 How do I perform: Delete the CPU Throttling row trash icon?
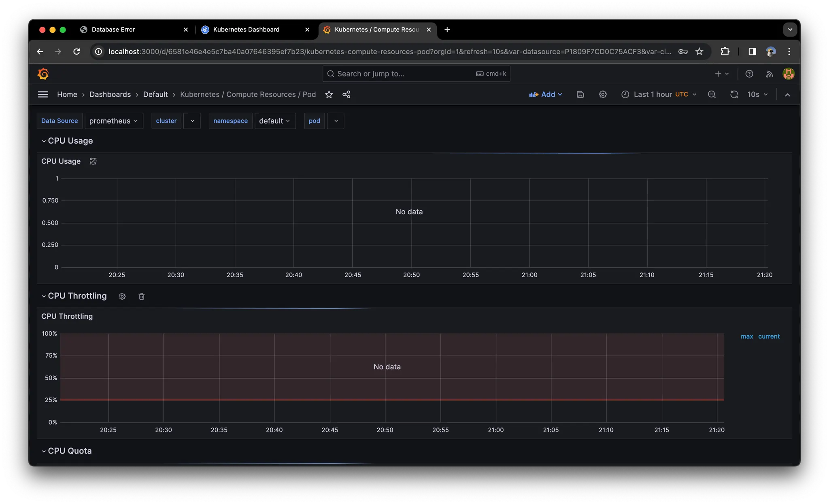[141, 296]
